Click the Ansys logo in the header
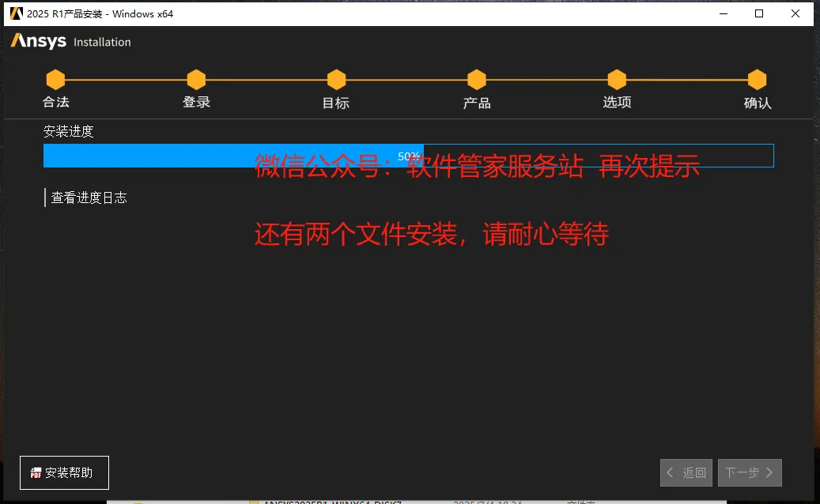This screenshot has width=820, height=504. point(39,41)
